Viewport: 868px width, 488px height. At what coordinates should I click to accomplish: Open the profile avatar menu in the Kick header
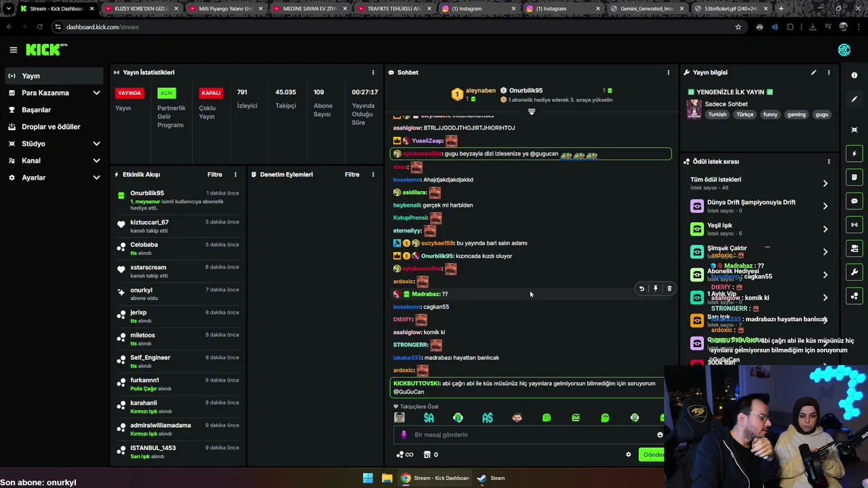[x=844, y=49]
